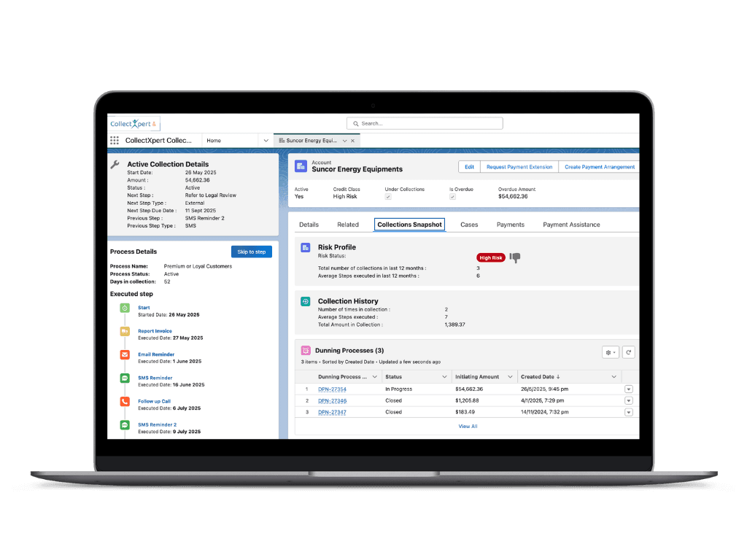Open row actions for DPN-27354

click(x=628, y=389)
